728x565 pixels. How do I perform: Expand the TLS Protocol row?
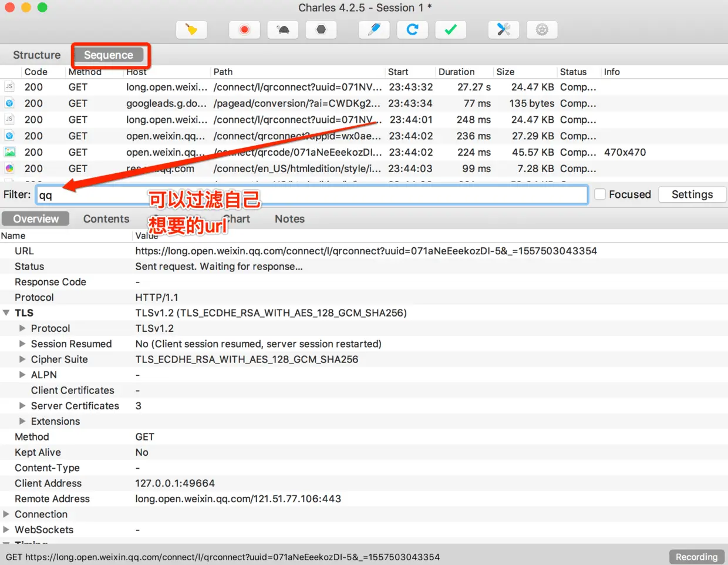(x=22, y=328)
